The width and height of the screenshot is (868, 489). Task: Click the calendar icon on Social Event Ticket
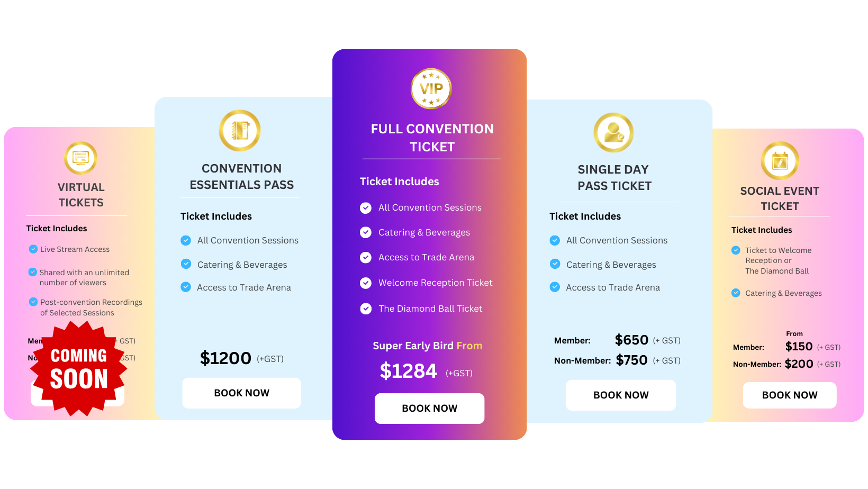tap(779, 161)
